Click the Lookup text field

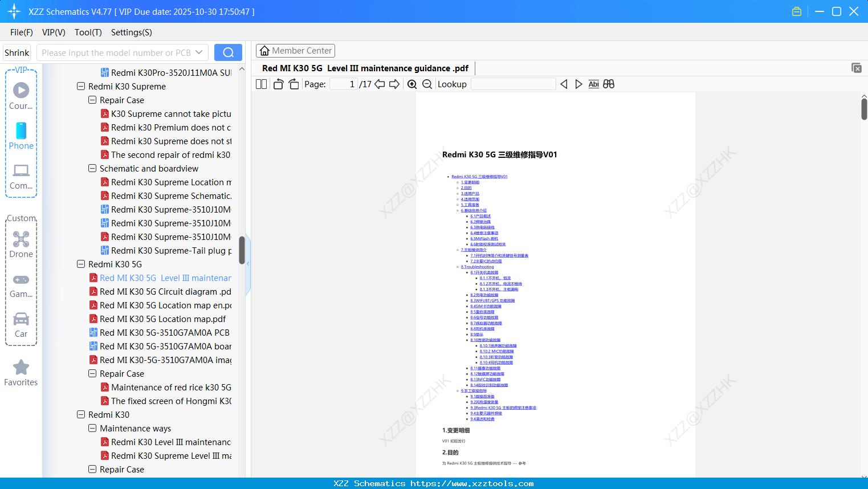[513, 84]
